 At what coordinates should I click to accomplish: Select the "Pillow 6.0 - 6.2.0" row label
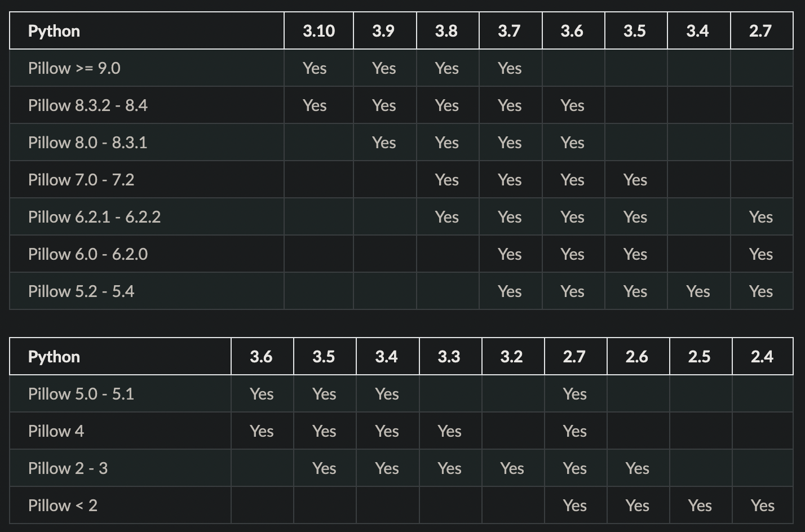coord(88,254)
